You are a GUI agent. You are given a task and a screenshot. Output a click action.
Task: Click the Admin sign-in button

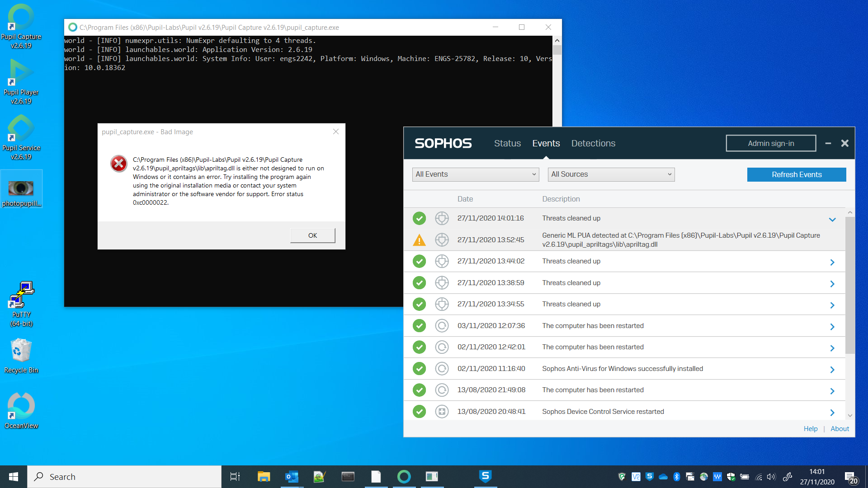pyautogui.click(x=771, y=143)
